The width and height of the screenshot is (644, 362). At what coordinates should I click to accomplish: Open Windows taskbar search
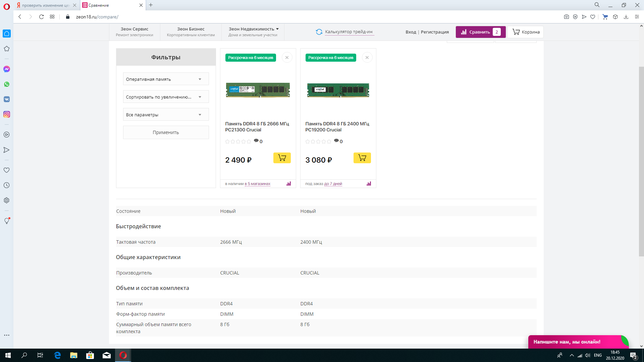(x=24, y=355)
